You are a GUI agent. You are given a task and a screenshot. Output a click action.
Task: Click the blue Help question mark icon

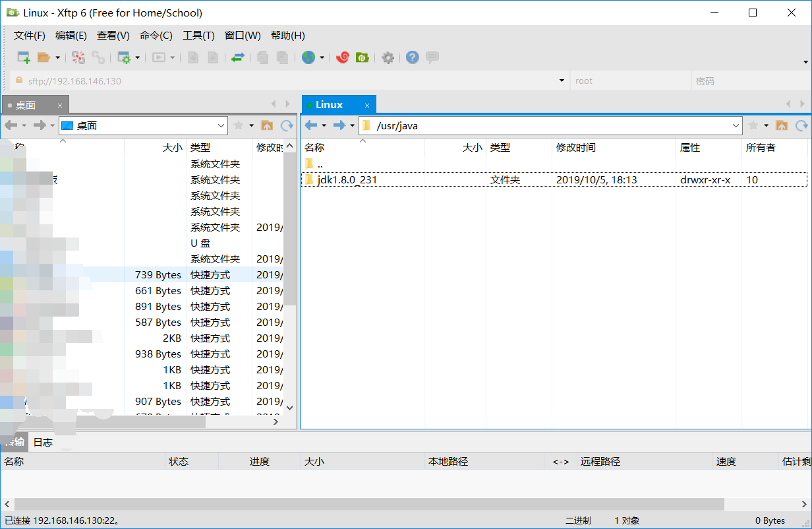click(x=413, y=57)
